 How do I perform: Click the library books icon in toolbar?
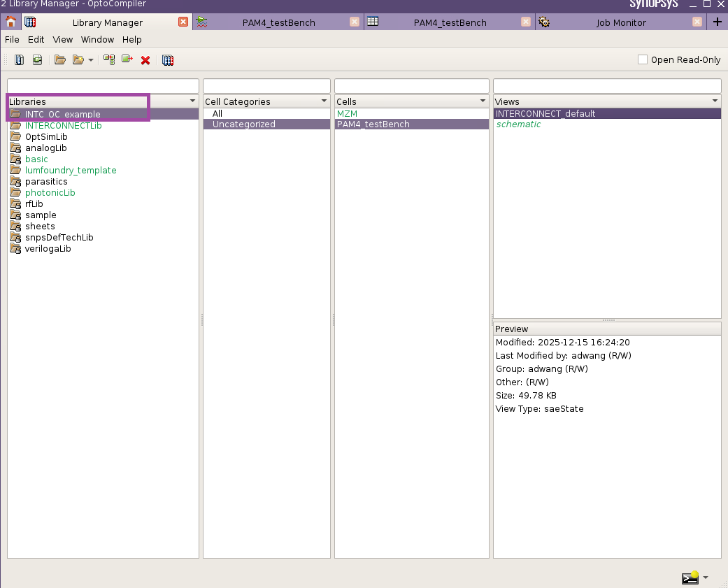[168, 60]
